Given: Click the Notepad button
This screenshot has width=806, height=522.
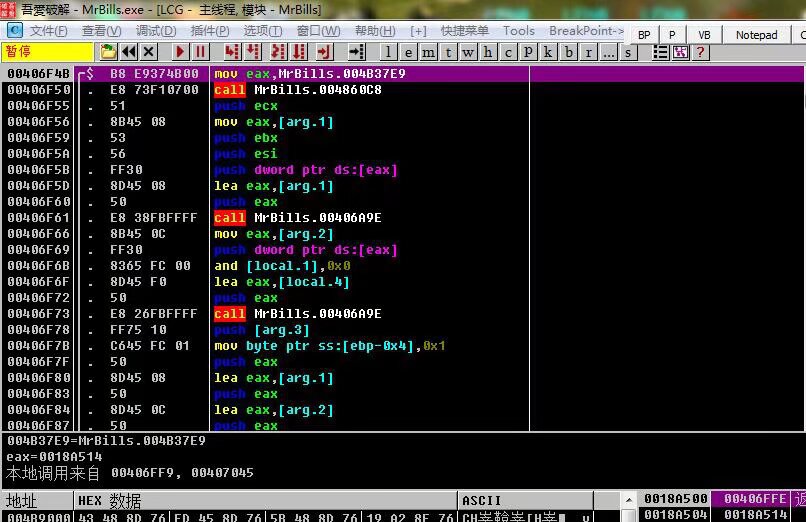Looking at the screenshot, I should click(x=756, y=35).
